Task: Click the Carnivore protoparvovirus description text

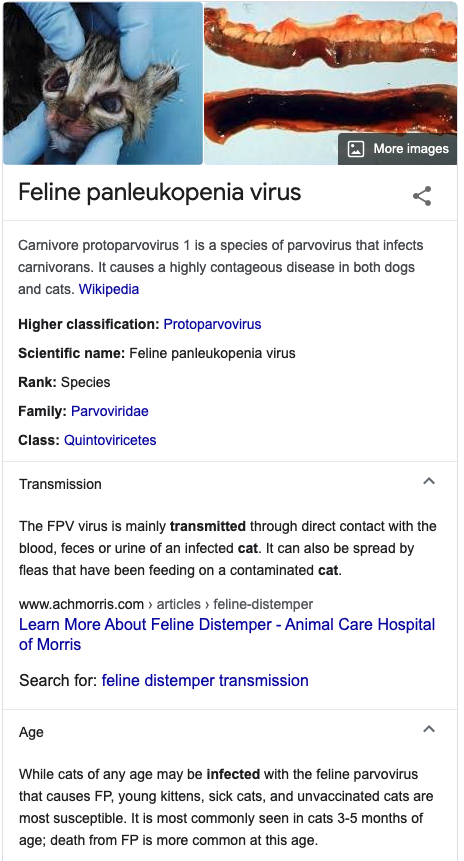Action: tap(221, 267)
